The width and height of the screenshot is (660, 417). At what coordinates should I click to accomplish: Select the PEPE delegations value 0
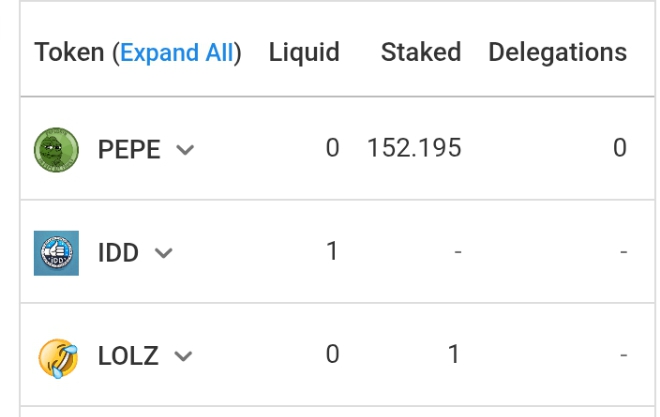(620, 148)
